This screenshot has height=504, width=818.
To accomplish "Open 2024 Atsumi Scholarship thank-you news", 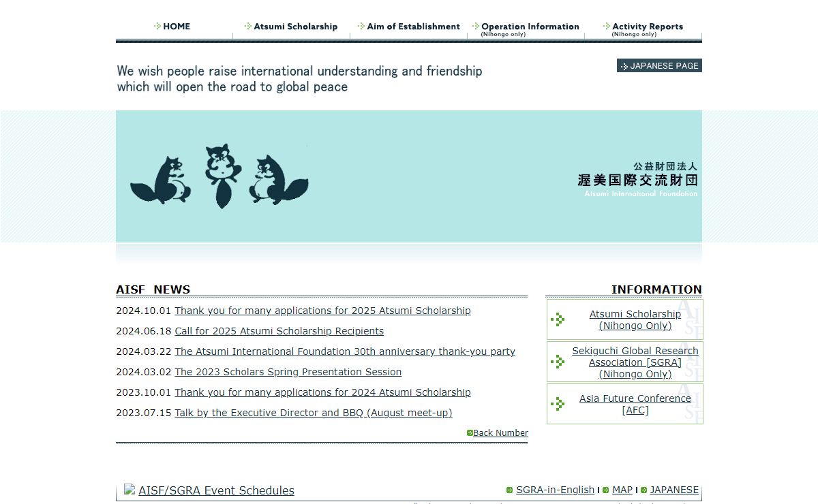I will [322, 392].
